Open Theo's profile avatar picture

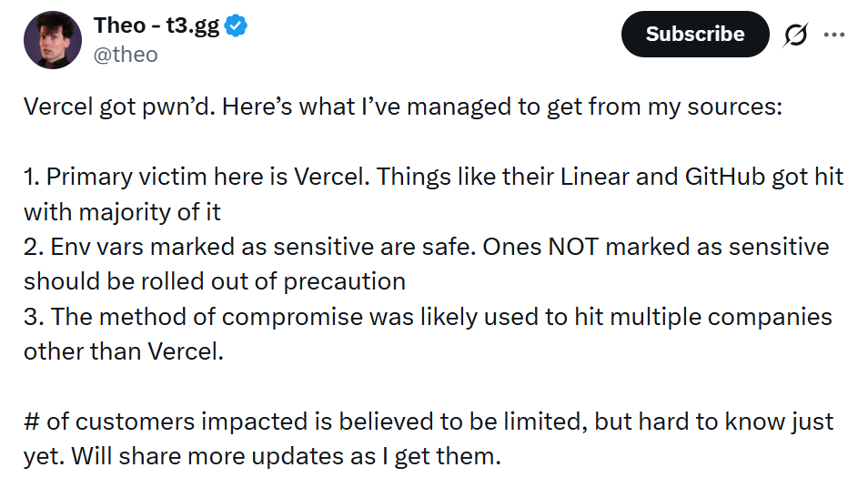pos(54,41)
